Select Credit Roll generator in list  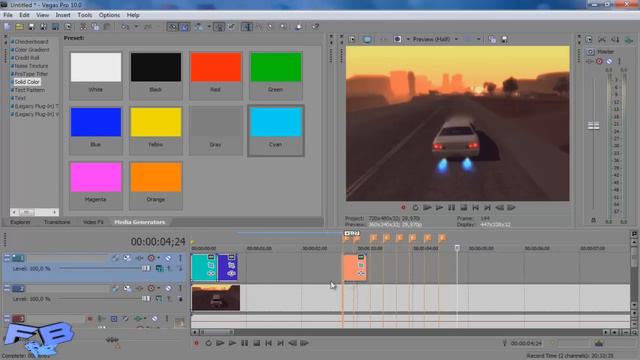point(27,58)
